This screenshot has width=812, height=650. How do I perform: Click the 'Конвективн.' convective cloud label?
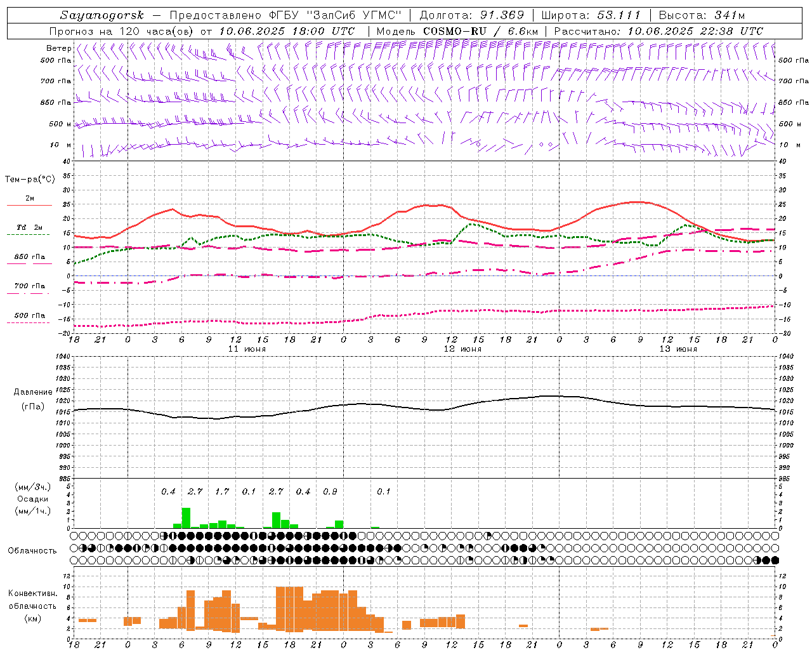(x=32, y=594)
